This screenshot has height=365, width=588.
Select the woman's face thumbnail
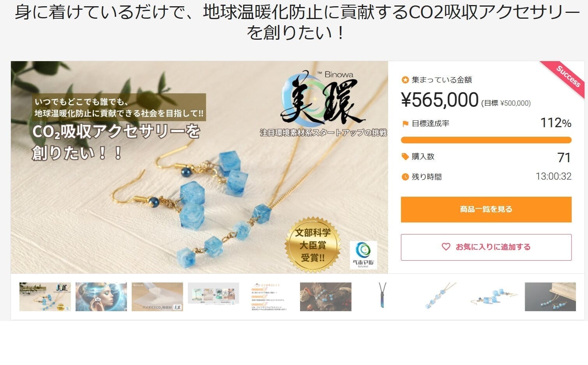click(x=101, y=297)
